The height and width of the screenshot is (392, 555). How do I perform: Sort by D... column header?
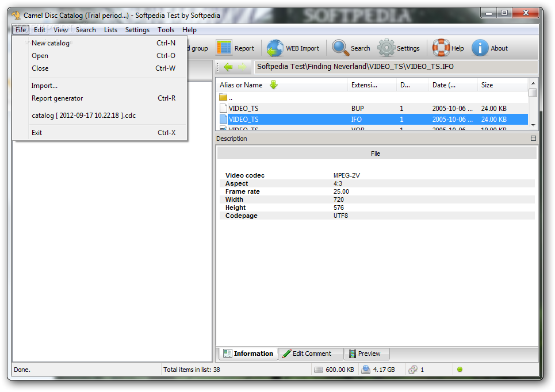click(x=413, y=85)
